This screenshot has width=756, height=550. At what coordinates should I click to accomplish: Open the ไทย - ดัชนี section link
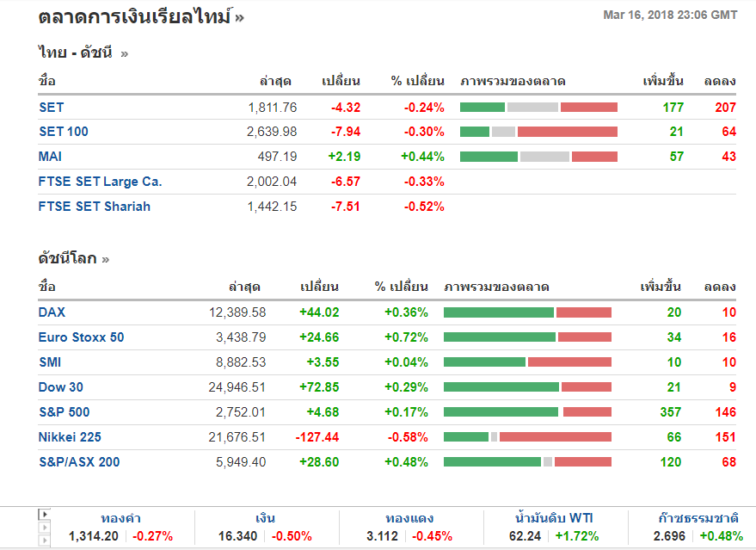click(76, 53)
